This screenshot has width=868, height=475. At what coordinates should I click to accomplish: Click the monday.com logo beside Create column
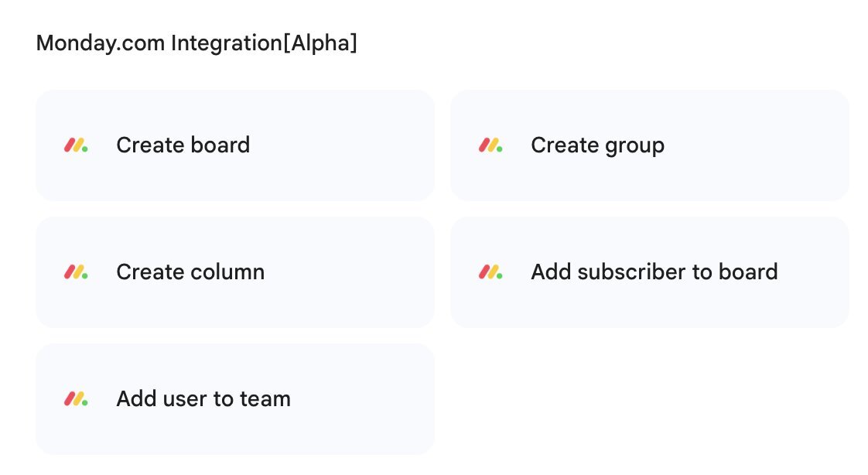(x=76, y=272)
